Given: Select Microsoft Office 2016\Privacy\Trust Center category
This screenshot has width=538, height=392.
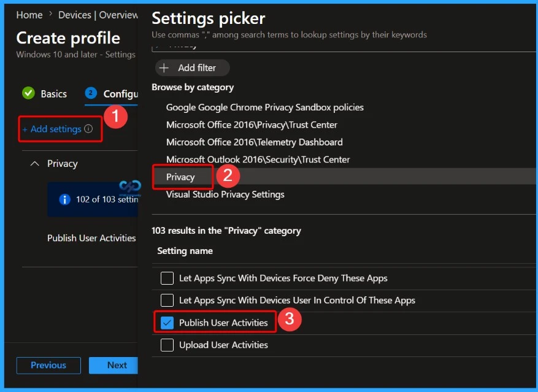Looking at the screenshot, I should click(252, 125).
